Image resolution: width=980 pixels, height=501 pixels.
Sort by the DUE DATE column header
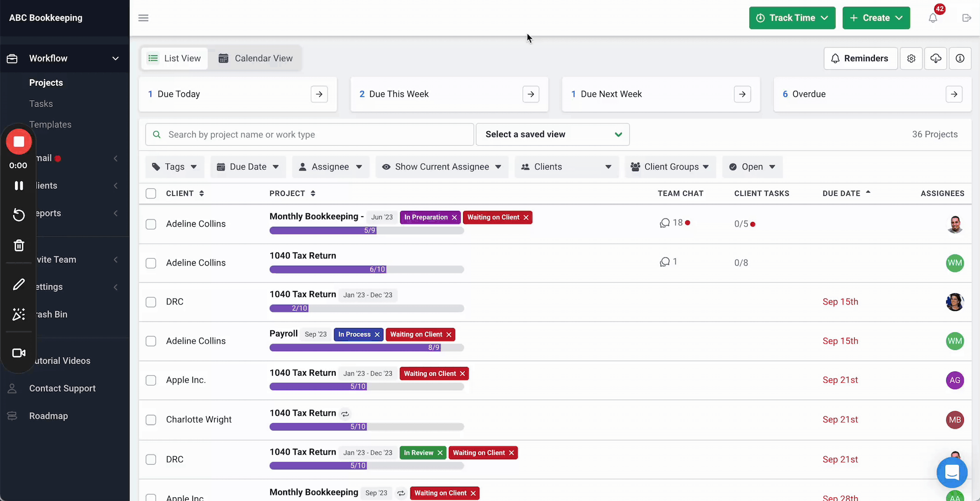[846, 193]
